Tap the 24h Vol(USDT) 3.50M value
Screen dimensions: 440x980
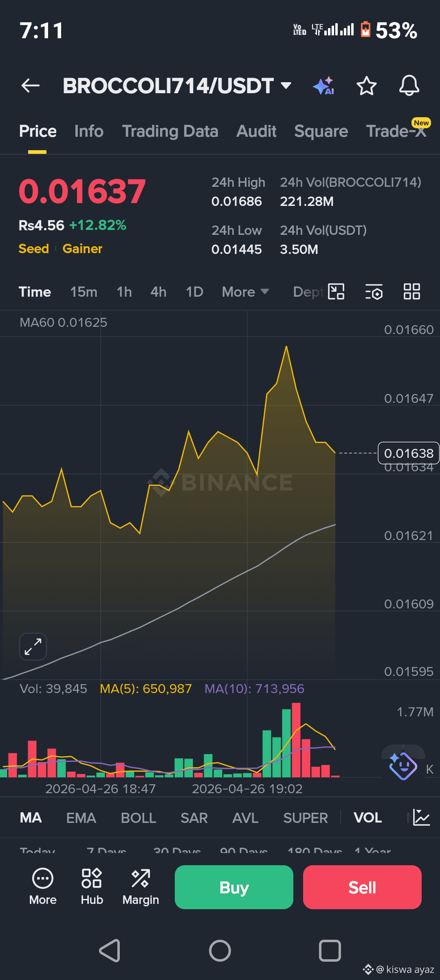tap(299, 249)
